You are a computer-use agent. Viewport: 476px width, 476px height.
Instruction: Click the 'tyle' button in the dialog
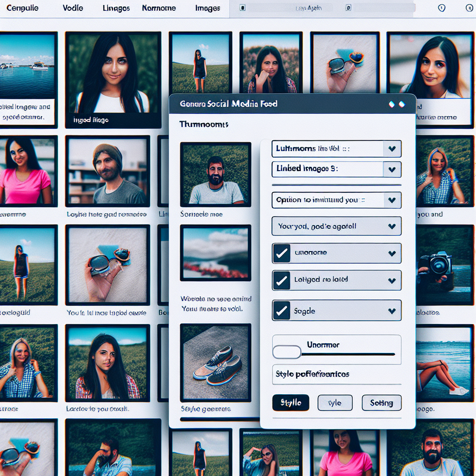click(335, 403)
